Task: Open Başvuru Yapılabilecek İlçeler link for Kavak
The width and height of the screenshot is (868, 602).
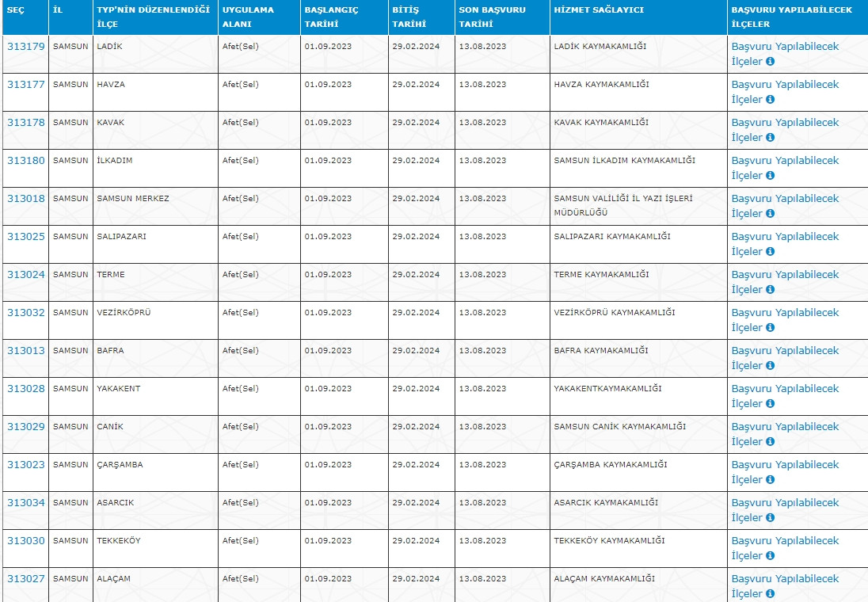Action: point(784,123)
